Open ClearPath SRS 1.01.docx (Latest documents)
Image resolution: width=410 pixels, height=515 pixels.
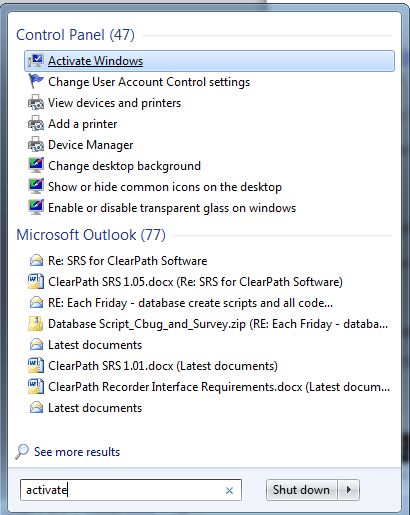(163, 366)
